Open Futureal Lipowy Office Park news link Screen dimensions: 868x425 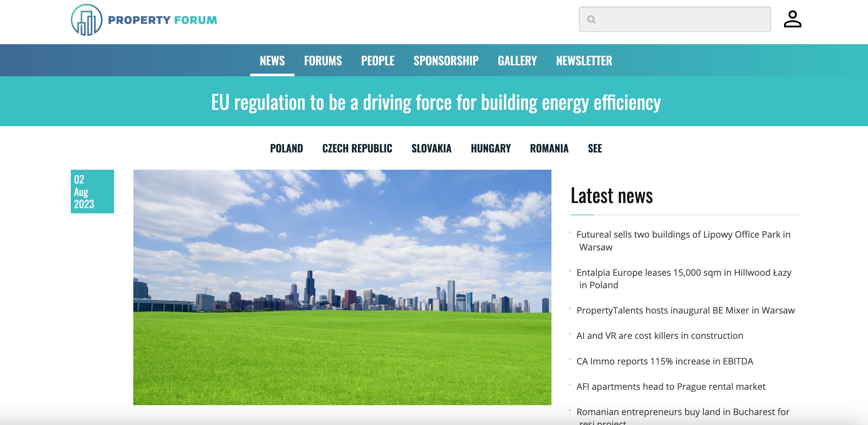point(683,235)
